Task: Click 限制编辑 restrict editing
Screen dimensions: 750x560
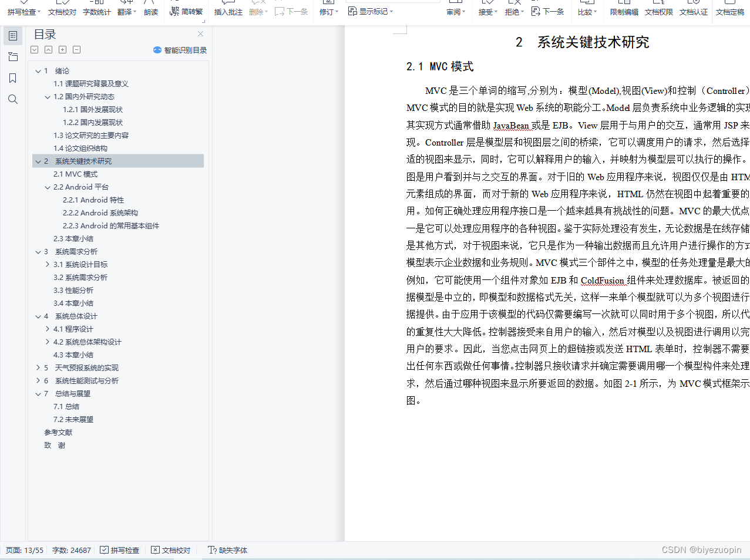Action: coord(624,12)
